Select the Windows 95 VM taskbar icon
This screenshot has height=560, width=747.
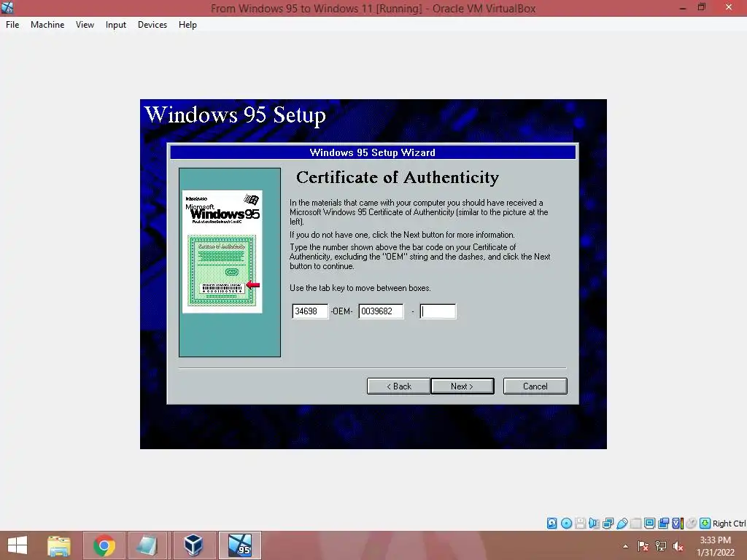[239, 545]
